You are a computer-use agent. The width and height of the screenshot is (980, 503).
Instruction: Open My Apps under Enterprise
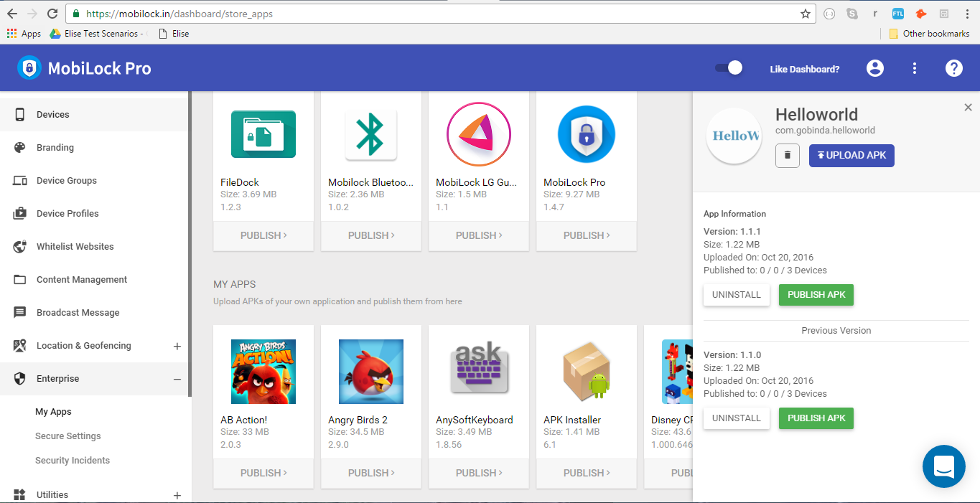point(54,412)
